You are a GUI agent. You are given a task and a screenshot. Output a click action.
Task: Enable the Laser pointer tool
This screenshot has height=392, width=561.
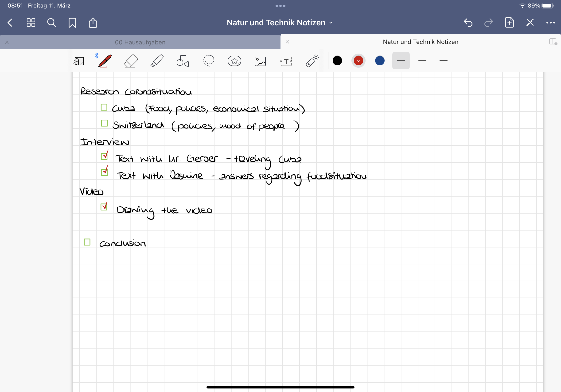click(312, 61)
